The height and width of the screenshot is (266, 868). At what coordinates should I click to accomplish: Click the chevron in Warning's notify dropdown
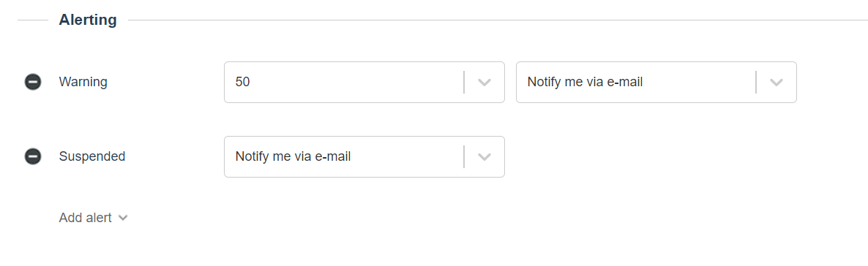(776, 83)
